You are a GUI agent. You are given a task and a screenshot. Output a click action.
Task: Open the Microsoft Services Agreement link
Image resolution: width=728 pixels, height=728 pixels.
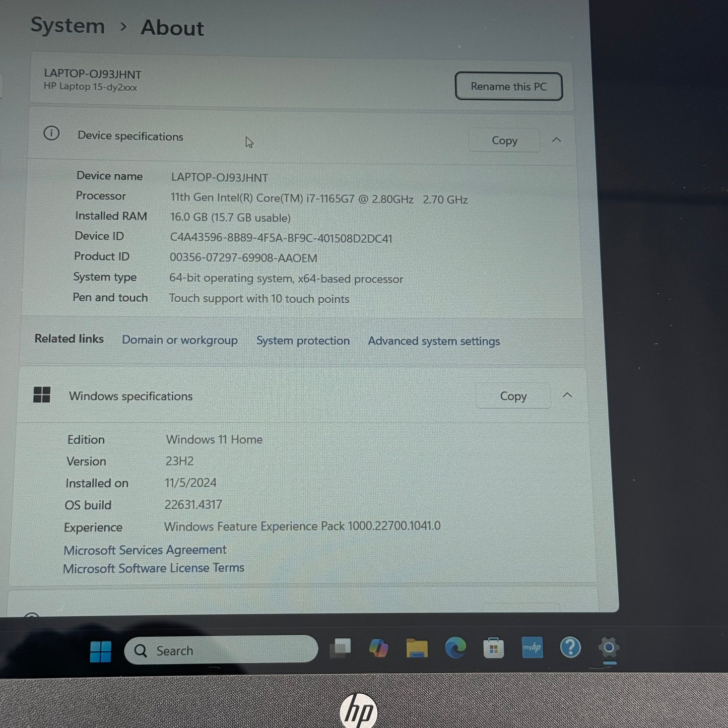(x=145, y=550)
